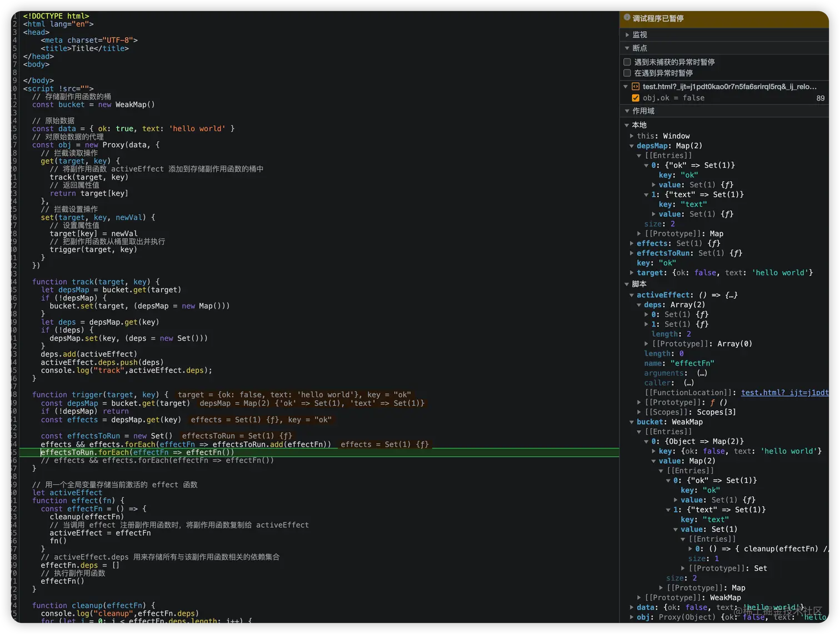Click the code line 'function cleanup(effectFn) {'
The height and width of the screenshot is (634, 840).
[x=93, y=606]
